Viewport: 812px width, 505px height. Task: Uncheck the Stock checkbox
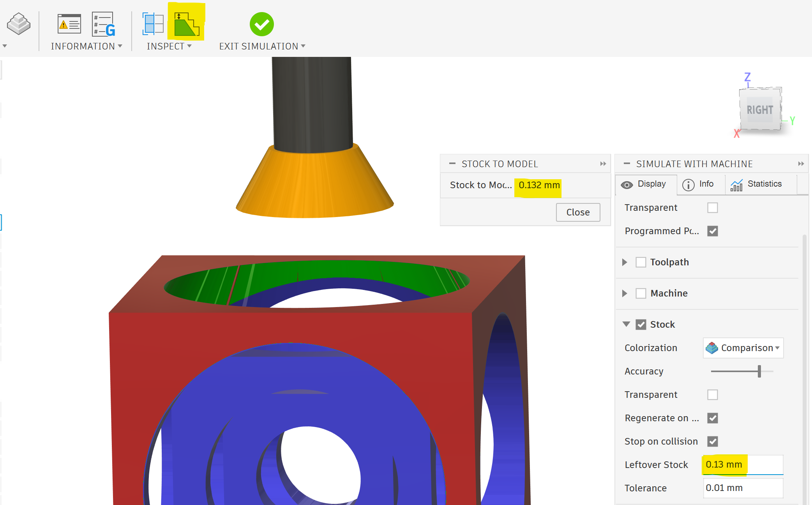tap(641, 325)
